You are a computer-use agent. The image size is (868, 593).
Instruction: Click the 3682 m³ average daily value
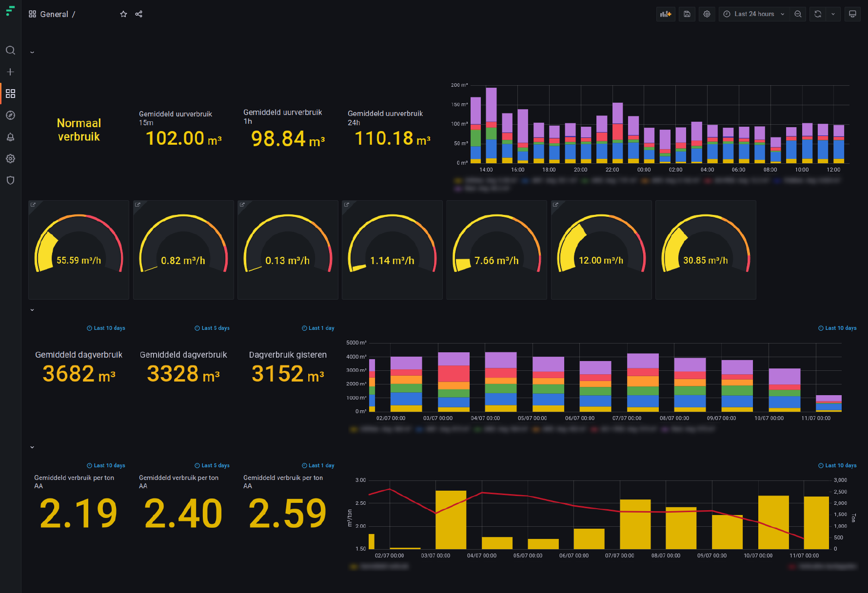coord(79,374)
